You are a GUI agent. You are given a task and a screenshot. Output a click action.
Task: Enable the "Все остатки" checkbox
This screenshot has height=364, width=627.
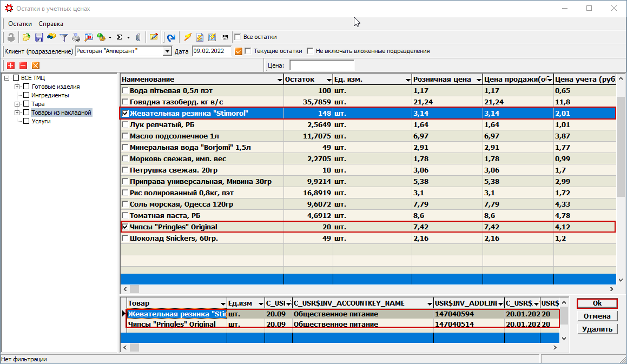pos(237,37)
